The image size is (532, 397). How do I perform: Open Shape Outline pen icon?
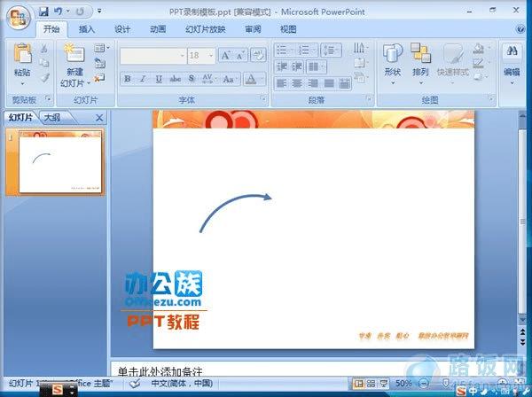pos(479,63)
